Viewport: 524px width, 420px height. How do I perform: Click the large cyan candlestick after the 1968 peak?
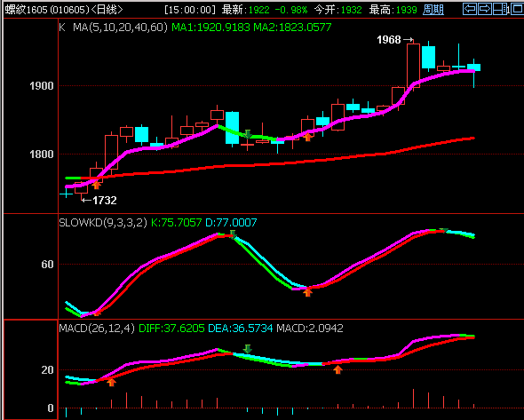(428, 57)
